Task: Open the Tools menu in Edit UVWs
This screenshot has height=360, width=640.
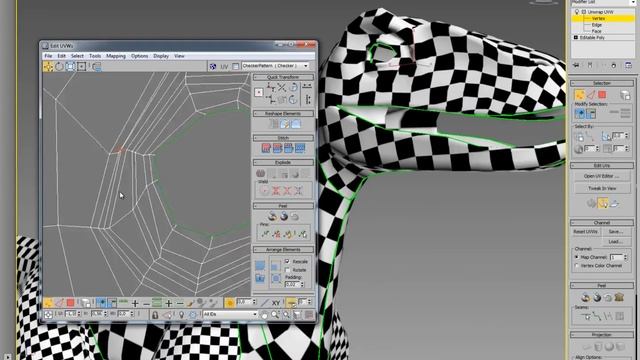Action: (x=95, y=56)
